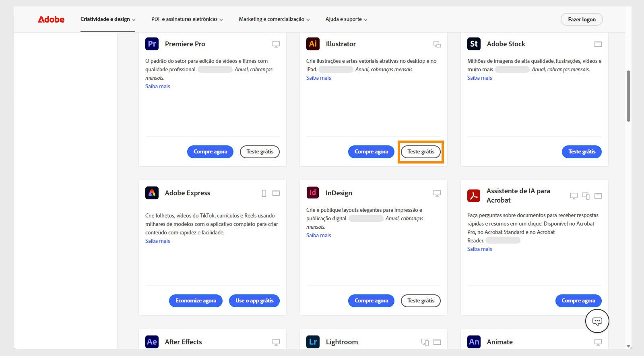Click the Illustrator product title

coord(341,44)
